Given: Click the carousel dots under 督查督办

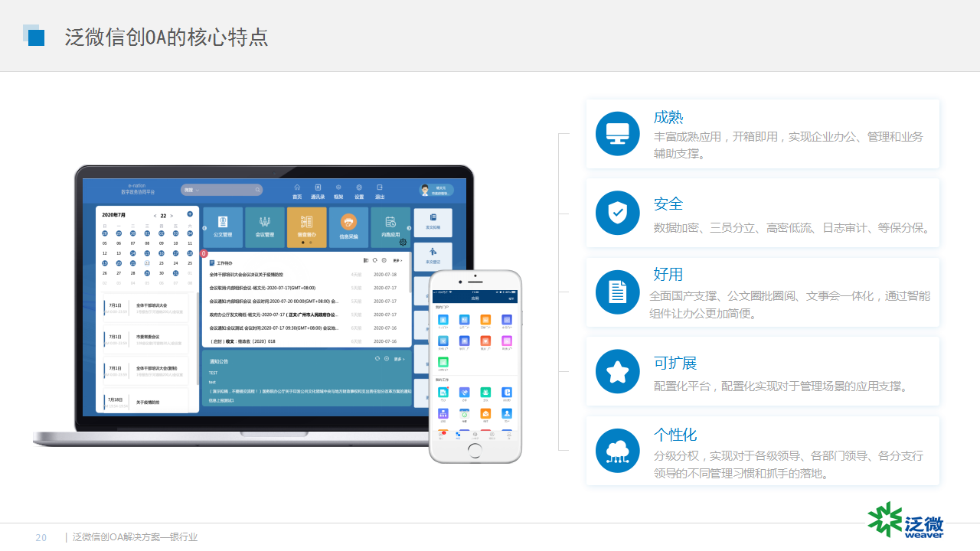Looking at the screenshot, I should 306,243.
